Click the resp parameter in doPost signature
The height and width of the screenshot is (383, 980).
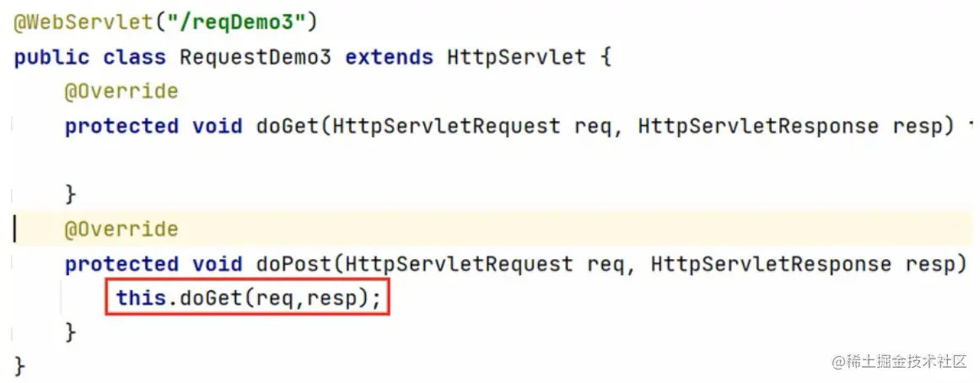point(930,264)
